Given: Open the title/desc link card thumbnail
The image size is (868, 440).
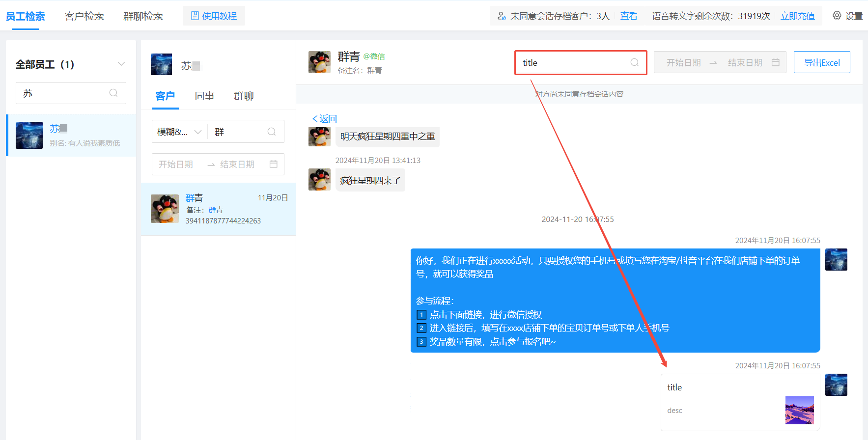Looking at the screenshot, I should pos(799,410).
